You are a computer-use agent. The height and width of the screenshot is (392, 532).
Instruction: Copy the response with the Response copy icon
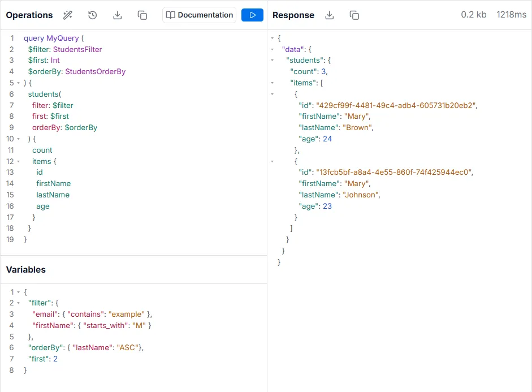(354, 15)
